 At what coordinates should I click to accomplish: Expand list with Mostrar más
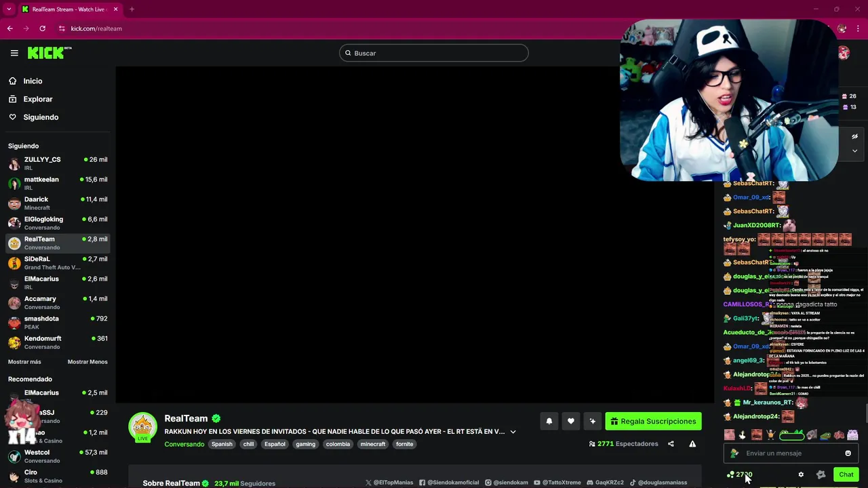pos(24,362)
